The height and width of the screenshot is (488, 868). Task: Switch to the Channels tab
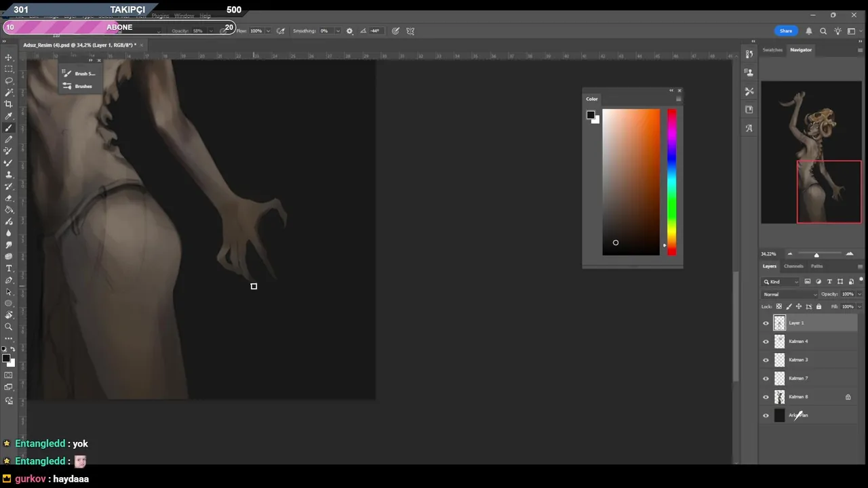793,266
